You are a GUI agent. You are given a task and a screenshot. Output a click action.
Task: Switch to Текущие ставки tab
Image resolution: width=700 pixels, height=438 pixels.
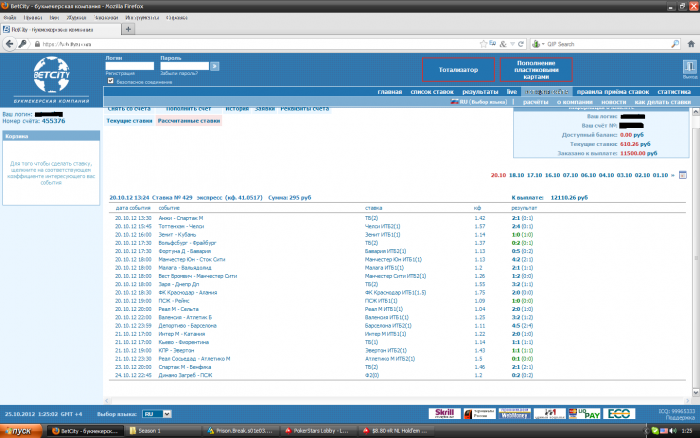(x=129, y=121)
